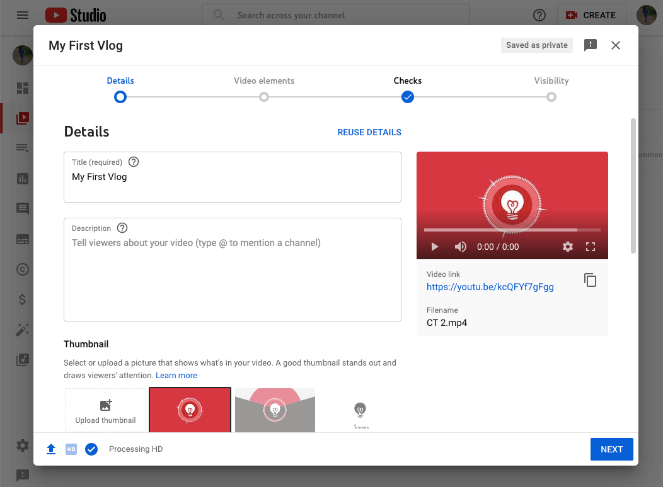Enter fullscreen in the video preview
Viewport: 663px width, 487px height.
point(591,246)
